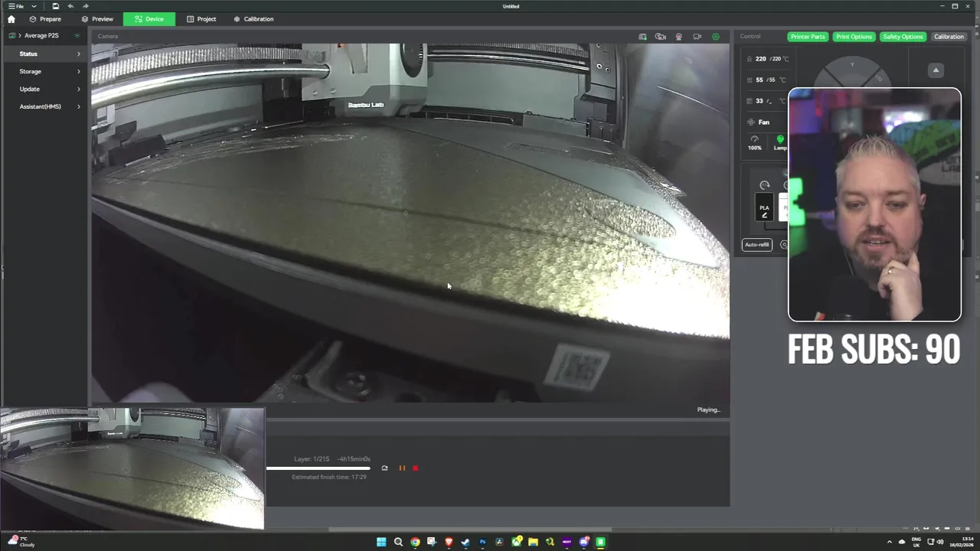Viewport: 980px width, 551px height.
Task: Pause the current print
Action: pos(402,468)
